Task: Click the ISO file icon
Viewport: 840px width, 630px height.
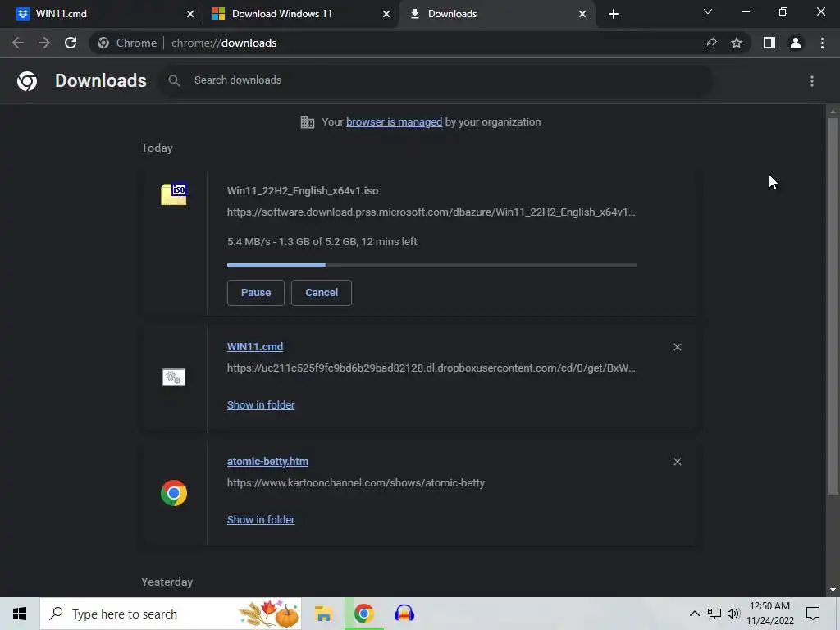Action: click(x=174, y=194)
